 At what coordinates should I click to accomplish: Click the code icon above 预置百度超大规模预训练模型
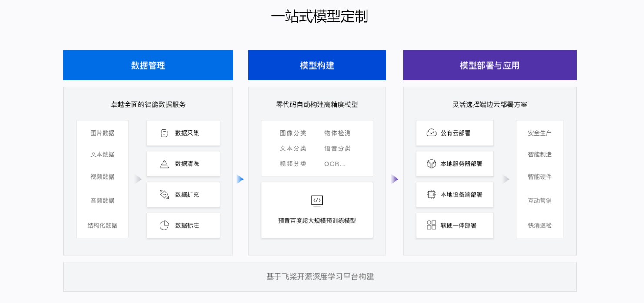(317, 200)
